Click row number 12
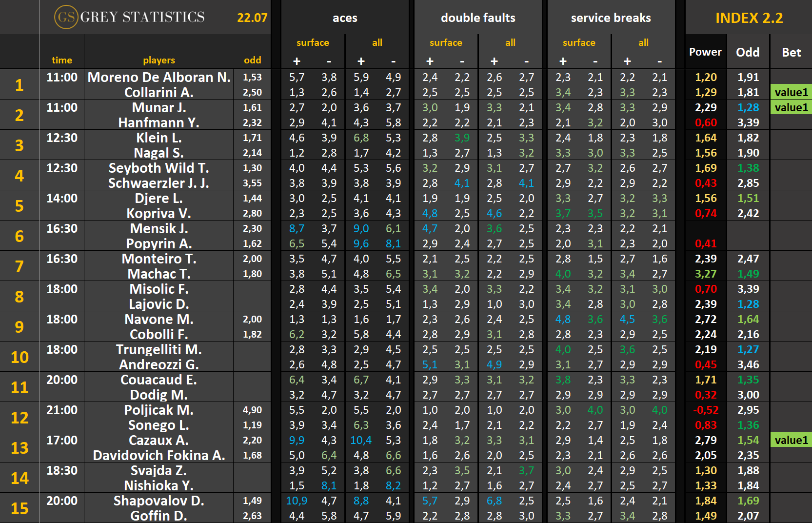This screenshot has width=812, height=523. [x=20, y=418]
